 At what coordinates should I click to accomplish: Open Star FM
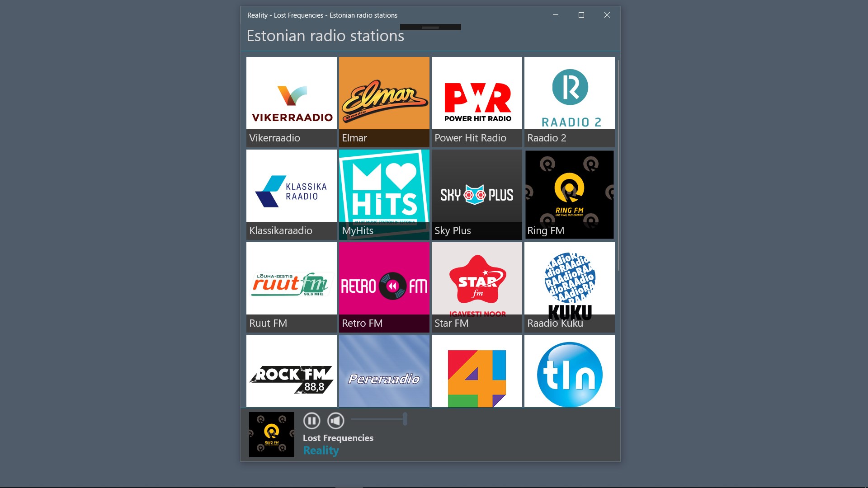pos(476,287)
